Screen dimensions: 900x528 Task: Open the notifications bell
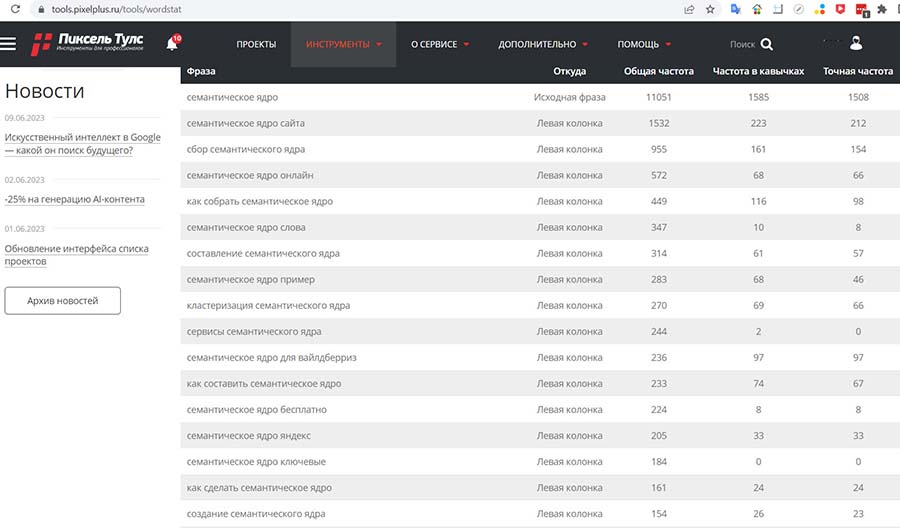click(x=172, y=44)
